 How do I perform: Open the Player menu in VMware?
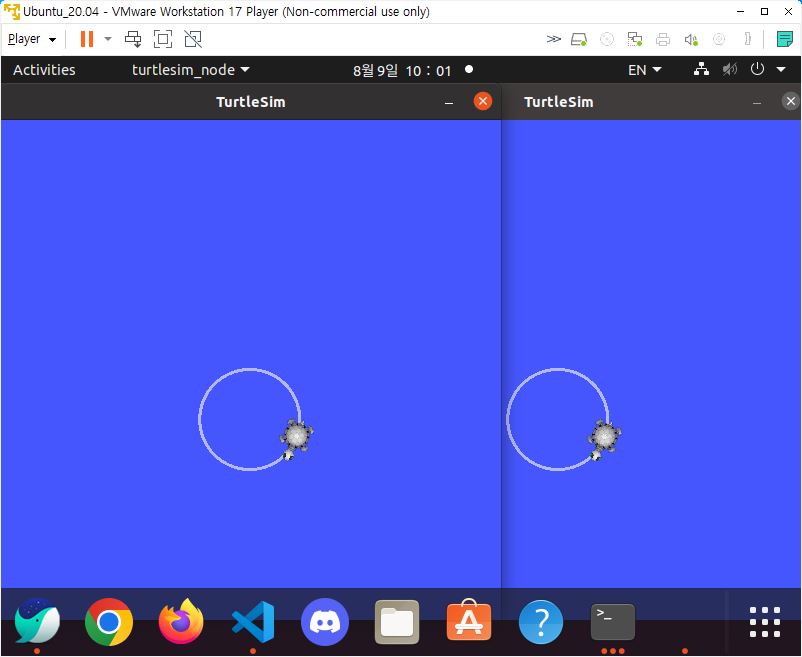coord(32,39)
